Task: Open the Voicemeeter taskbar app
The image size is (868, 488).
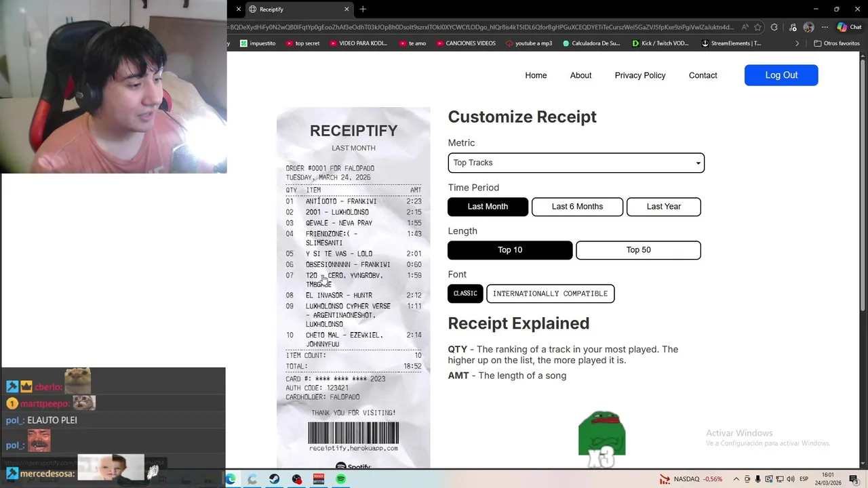Action: point(318,479)
